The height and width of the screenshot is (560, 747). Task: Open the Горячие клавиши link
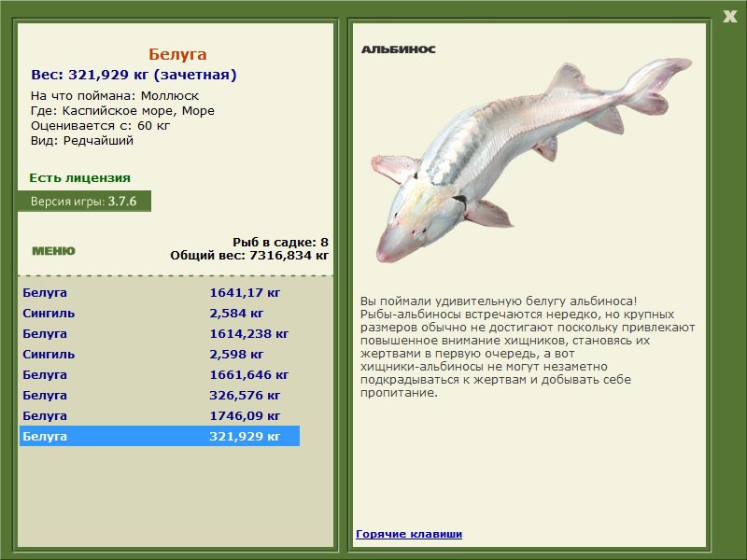coord(409,534)
